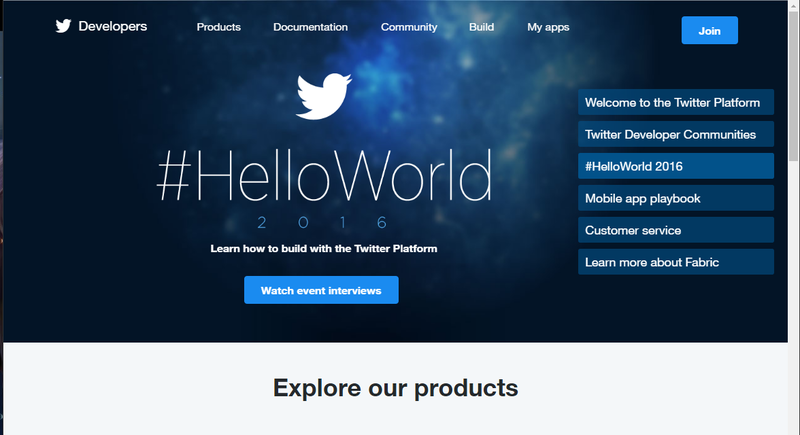Select the #HelloWorld 2016 slide tab

[676, 166]
